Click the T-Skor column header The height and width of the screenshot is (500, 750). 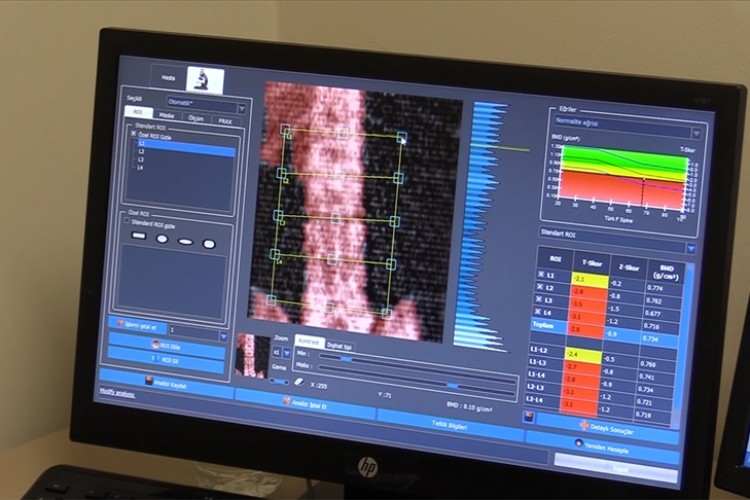(x=592, y=264)
